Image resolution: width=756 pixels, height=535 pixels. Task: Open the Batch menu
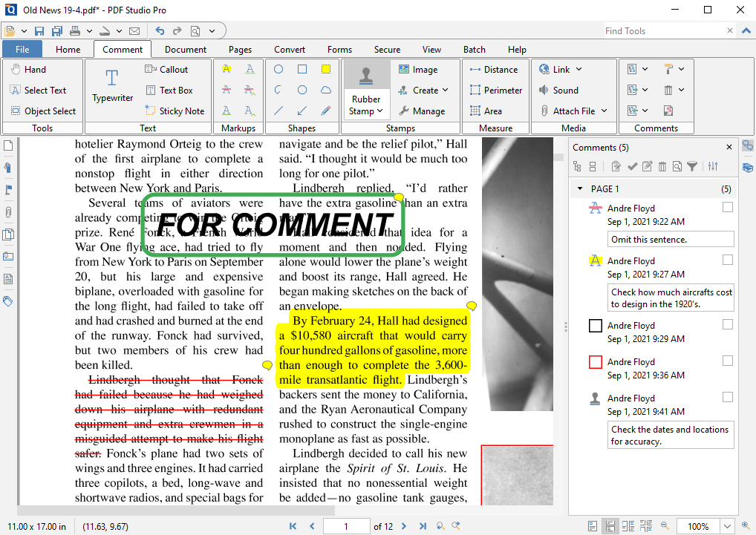(475, 49)
